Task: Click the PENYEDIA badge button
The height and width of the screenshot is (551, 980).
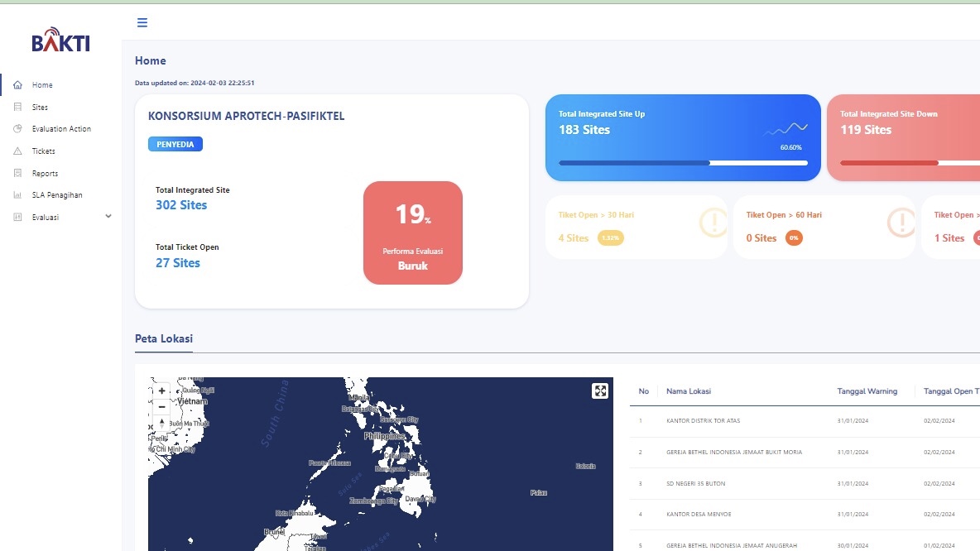Action: coord(175,144)
